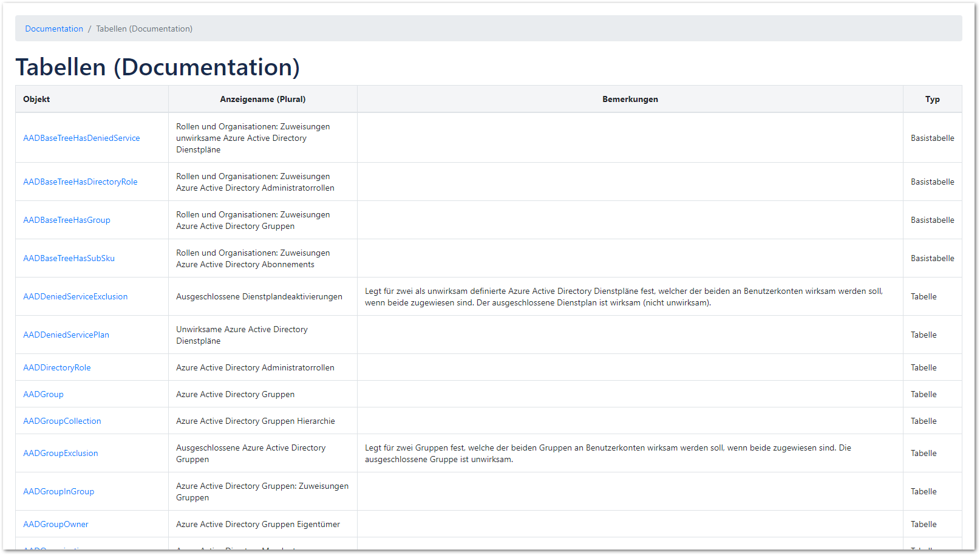
Task: Click the AADGroupExclusion remarks text
Action: [x=608, y=453]
